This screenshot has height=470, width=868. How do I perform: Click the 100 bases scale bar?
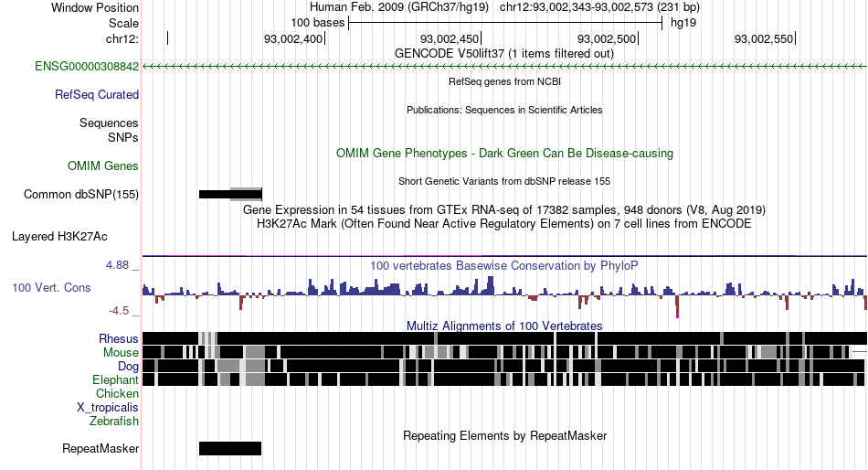click(505, 23)
